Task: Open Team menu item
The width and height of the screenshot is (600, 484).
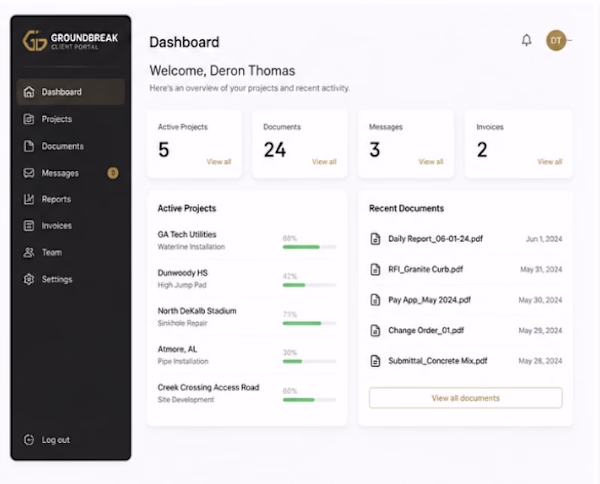Action: 71,252
